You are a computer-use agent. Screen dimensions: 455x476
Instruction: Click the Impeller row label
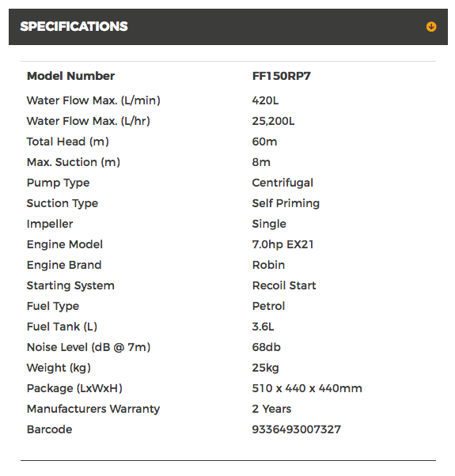50,224
